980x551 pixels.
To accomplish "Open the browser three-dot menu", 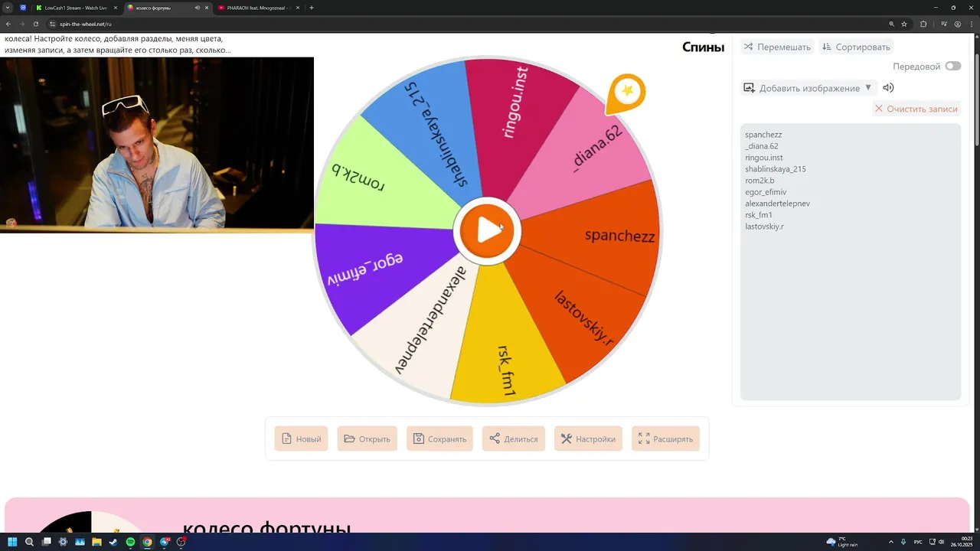I will [972, 24].
